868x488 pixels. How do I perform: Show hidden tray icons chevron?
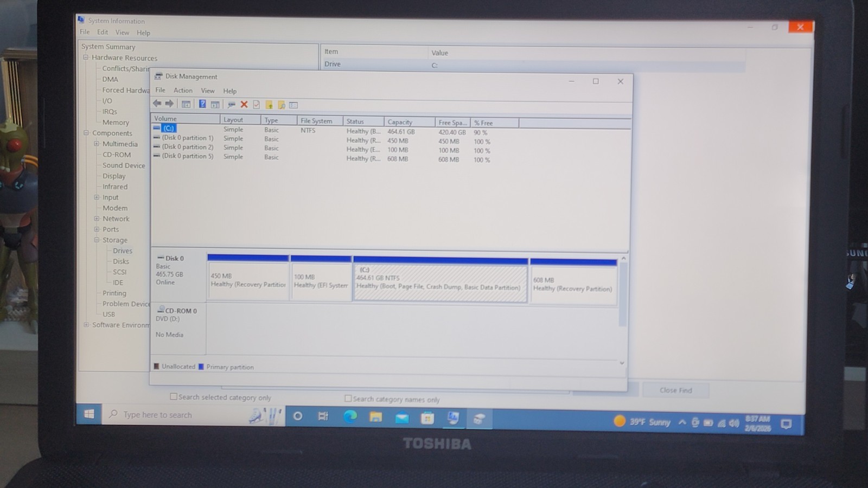(x=682, y=422)
